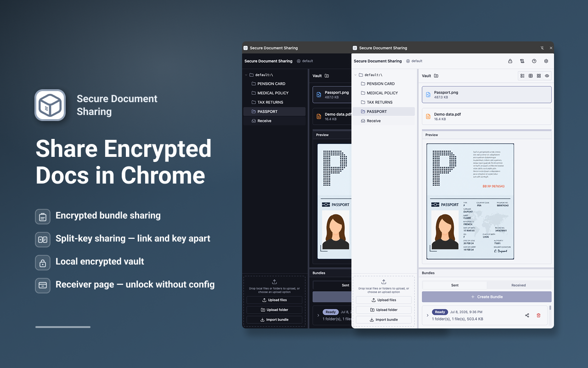Delete the Ready bundle with red trash icon
This screenshot has height=368, width=588.
(539, 316)
